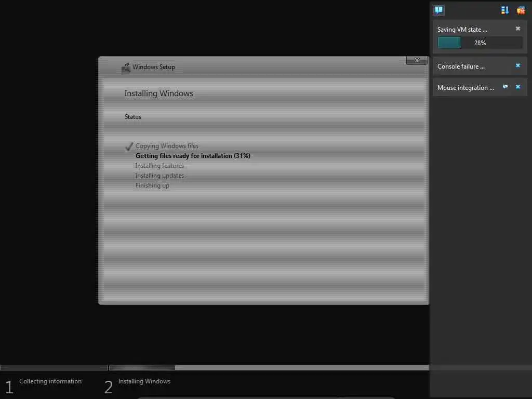Click the Finishing up step
Screen dimensions: 532x399
click(x=152, y=185)
